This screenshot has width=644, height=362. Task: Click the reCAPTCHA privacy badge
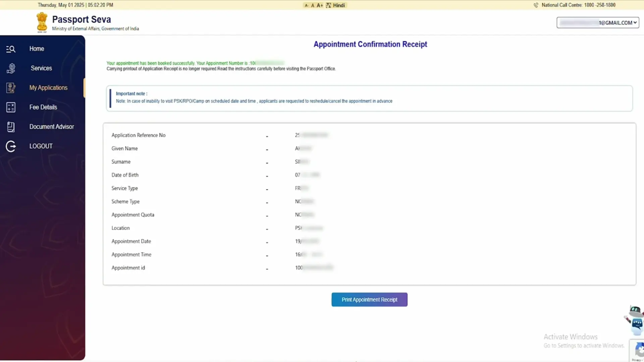(x=637, y=351)
